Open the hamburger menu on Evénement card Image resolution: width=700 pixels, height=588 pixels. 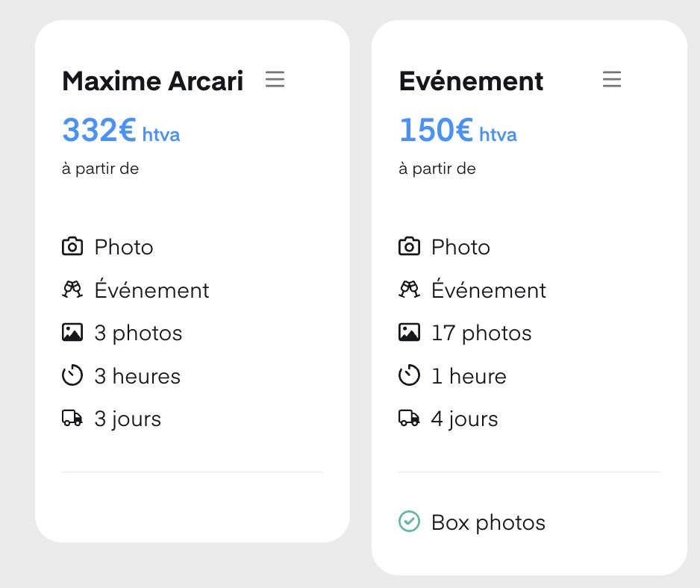coord(612,79)
